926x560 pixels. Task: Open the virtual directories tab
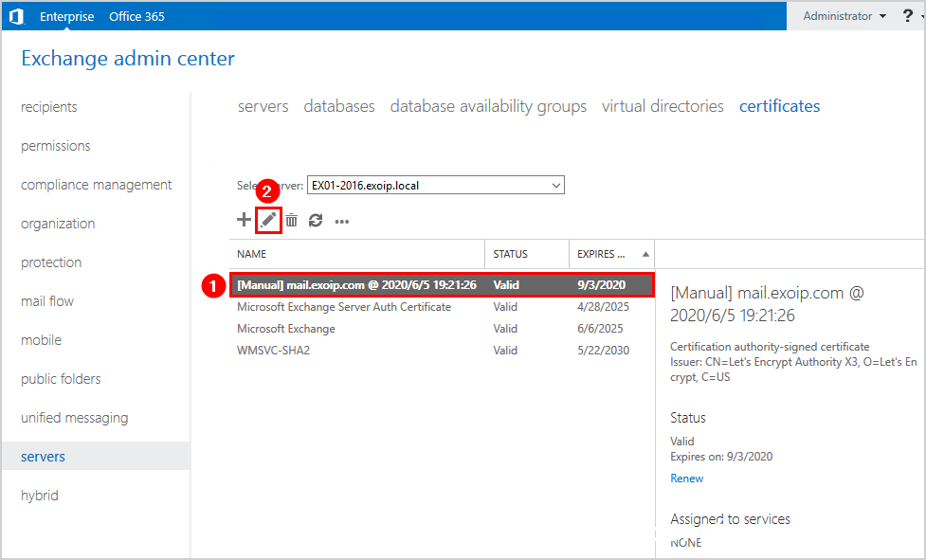pyautogui.click(x=663, y=106)
